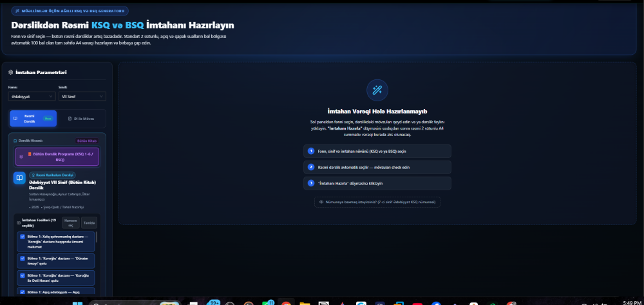644x305 pixels.
Task: Click the 'İmtahan Fəsilləri (19 seçilib)' label
Action: click(39, 223)
